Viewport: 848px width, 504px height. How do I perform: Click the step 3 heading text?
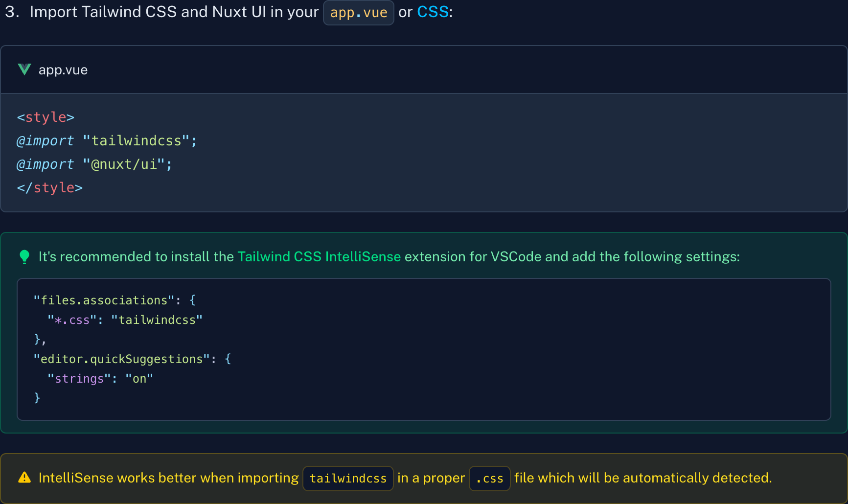tap(229, 12)
